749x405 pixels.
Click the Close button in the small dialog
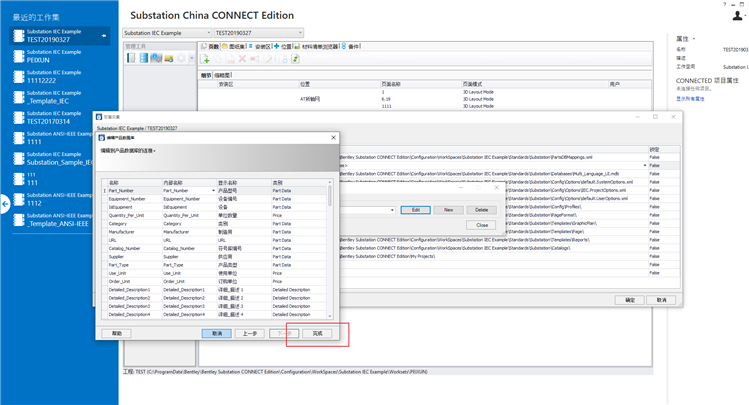[482, 225]
